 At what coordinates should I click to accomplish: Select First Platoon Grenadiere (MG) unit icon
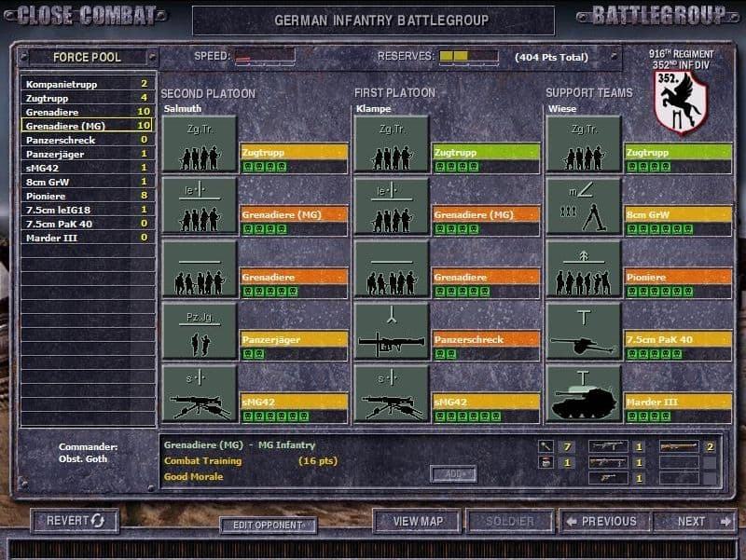pyautogui.click(x=392, y=206)
